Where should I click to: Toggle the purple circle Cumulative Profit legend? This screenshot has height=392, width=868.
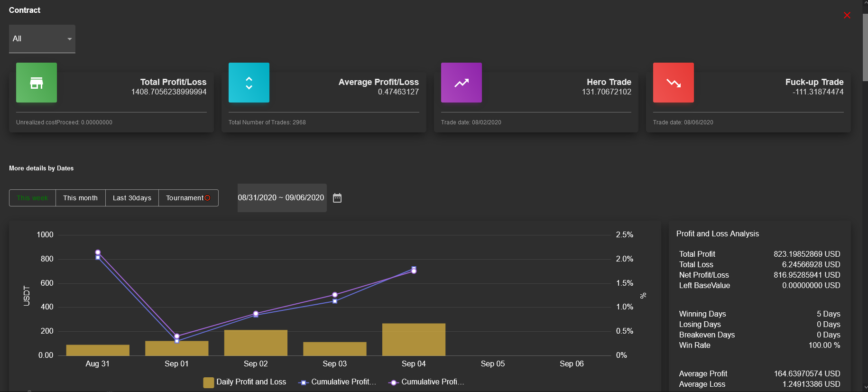coord(426,382)
